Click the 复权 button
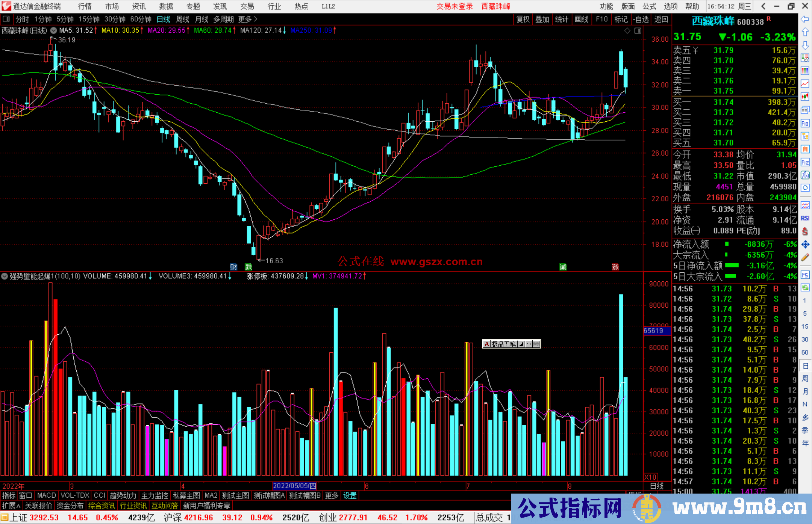 523,19
